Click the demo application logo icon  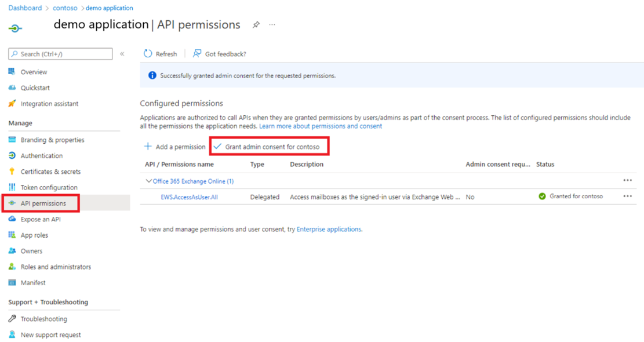pyautogui.click(x=15, y=28)
